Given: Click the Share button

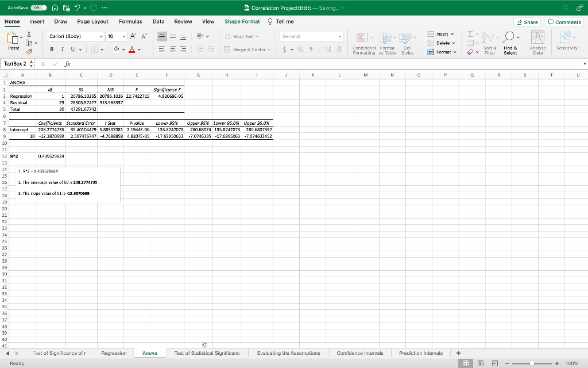Looking at the screenshot, I should [527, 21].
